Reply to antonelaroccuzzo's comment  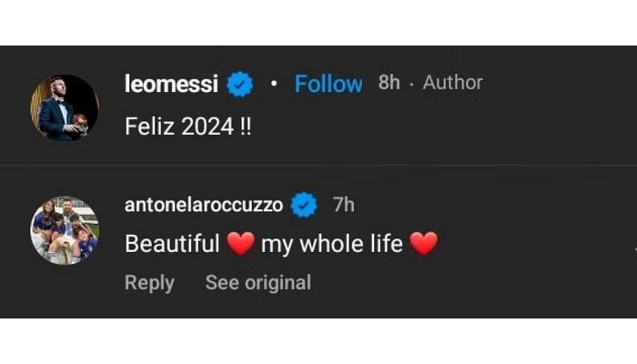pos(149,283)
